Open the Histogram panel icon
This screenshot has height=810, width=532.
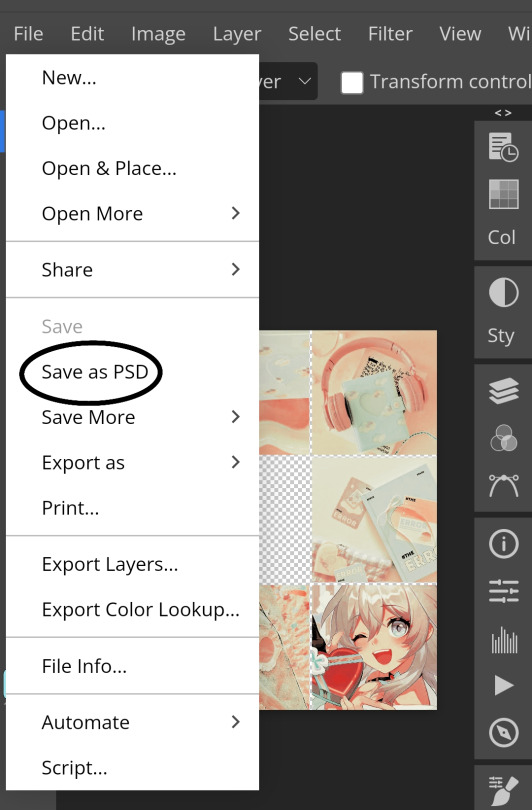click(x=503, y=640)
